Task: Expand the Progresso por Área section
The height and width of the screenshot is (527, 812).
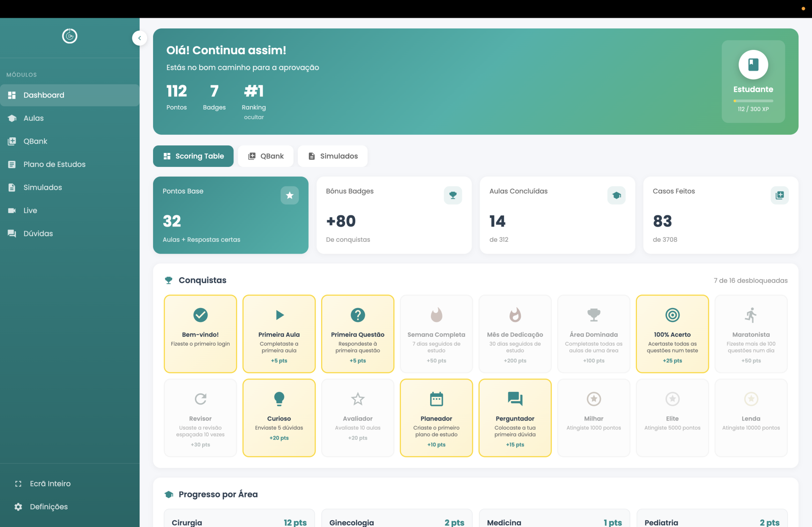Action: 217,494
